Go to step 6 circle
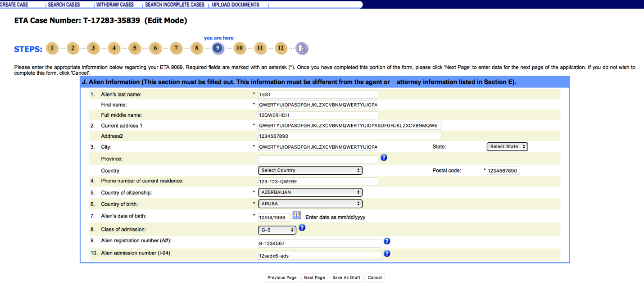The height and width of the screenshot is (286, 644). [x=155, y=48]
